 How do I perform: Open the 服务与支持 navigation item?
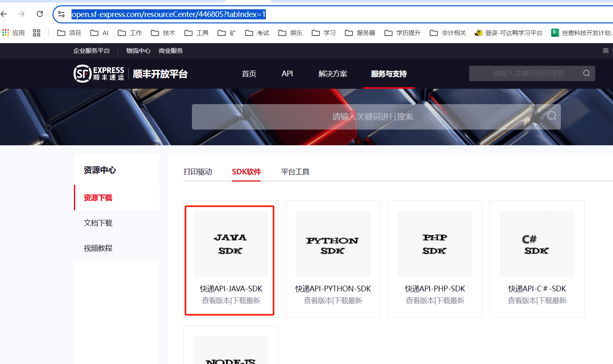tap(389, 74)
